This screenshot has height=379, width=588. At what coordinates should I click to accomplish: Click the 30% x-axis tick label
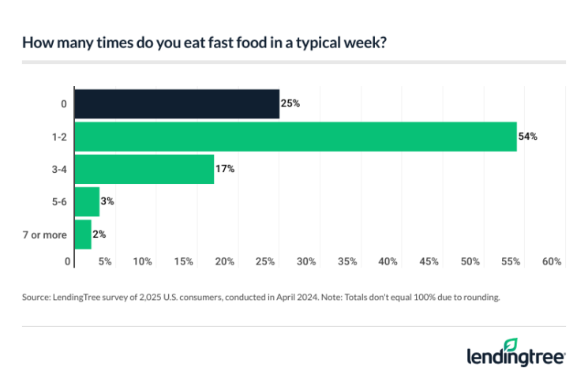coord(306,261)
